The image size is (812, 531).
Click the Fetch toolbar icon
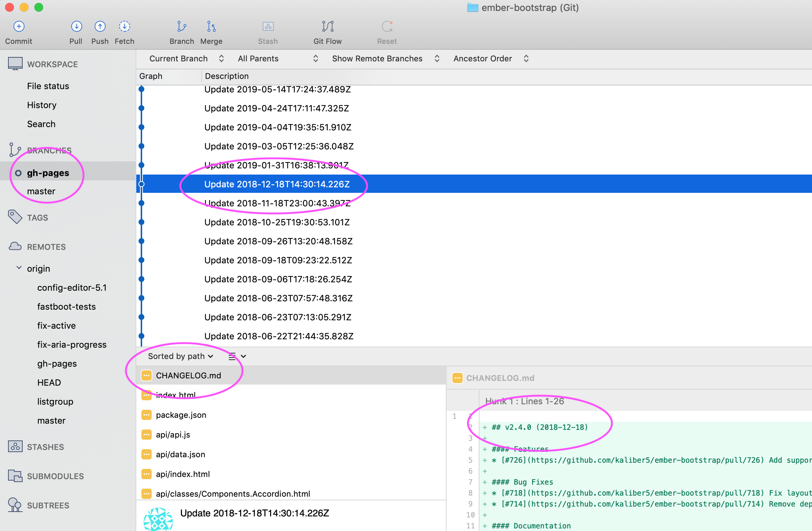click(124, 27)
